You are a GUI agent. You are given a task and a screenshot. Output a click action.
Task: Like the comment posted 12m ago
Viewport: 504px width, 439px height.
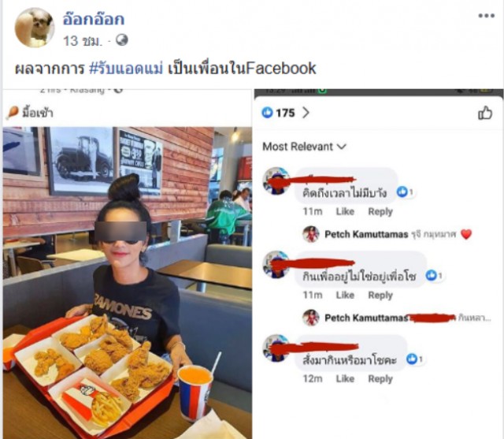tap(345, 378)
